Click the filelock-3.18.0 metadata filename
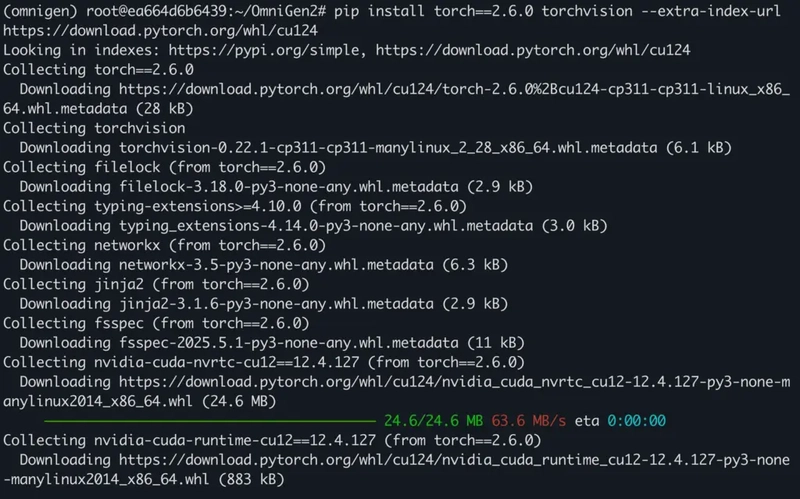 click(x=289, y=187)
